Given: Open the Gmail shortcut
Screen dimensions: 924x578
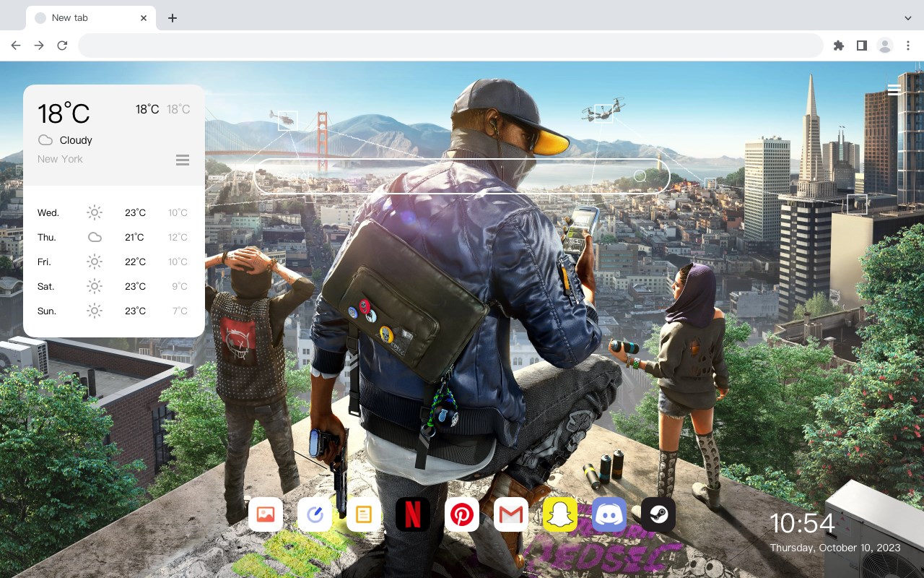Looking at the screenshot, I should 511,514.
